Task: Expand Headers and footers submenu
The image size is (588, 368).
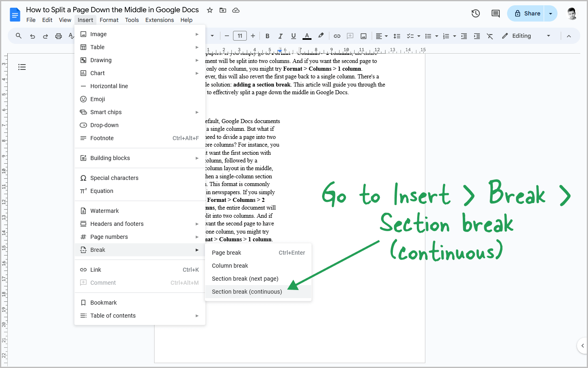Action: point(140,224)
